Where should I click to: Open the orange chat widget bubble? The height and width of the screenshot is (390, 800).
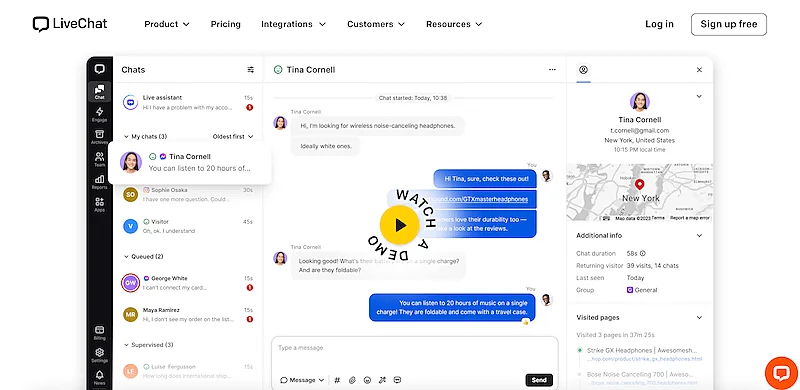[781, 373]
